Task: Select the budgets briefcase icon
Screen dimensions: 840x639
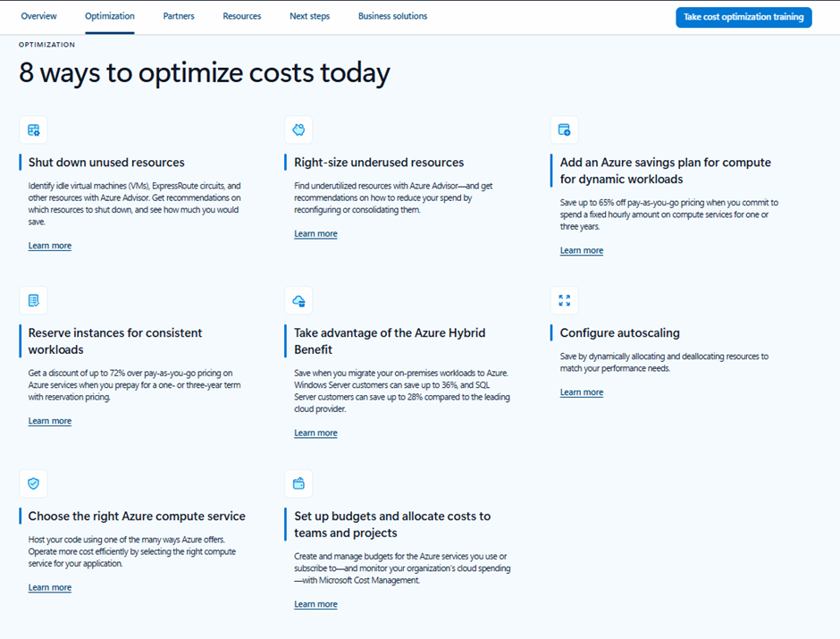Action: [x=298, y=483]
